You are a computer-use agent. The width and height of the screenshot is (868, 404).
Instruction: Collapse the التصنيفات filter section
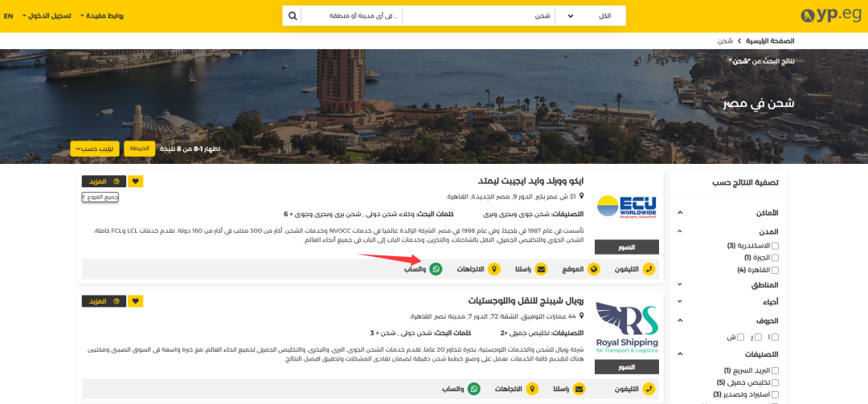click(681, 354)
